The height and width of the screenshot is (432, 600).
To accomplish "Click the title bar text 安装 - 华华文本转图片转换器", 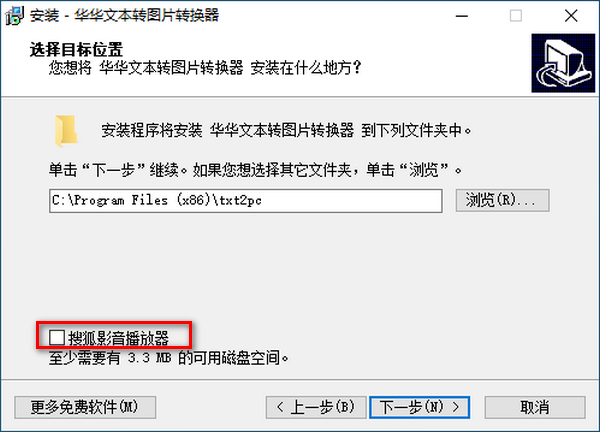I will (x=124, y=16).
